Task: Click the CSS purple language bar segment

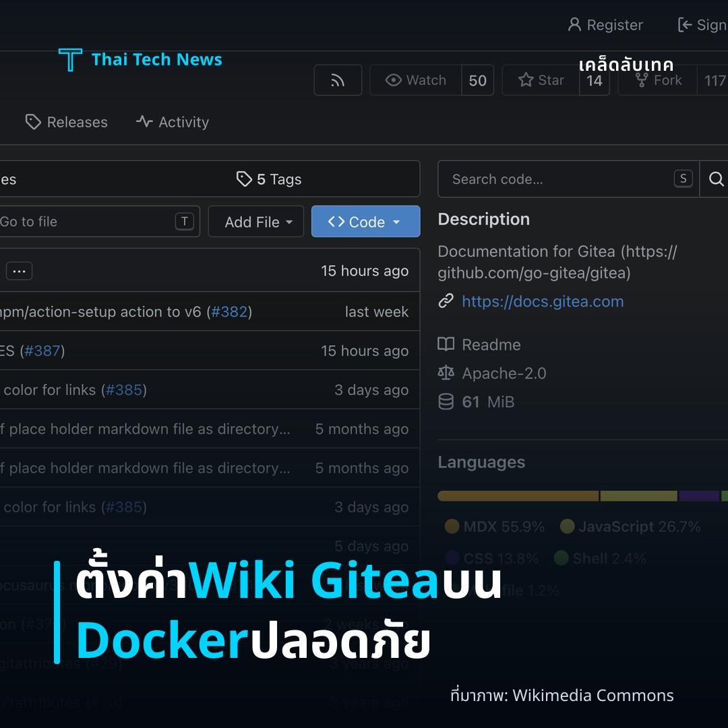Action: pos(699,496)
